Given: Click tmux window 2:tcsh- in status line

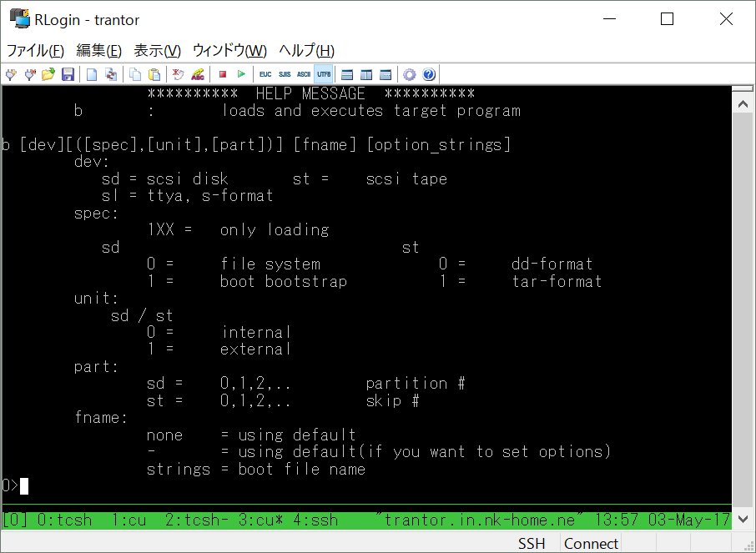Looking at the screenshot, I should point(197,520).
